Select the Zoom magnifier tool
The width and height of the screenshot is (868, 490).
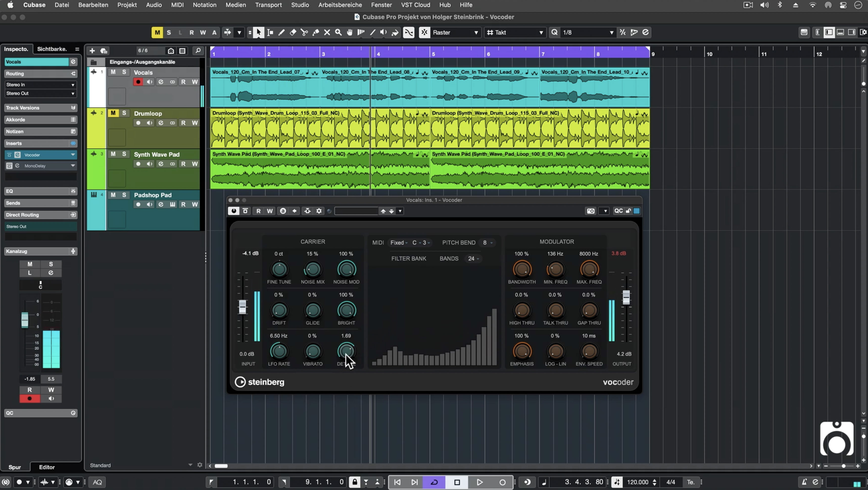click(x=338, y=32)
